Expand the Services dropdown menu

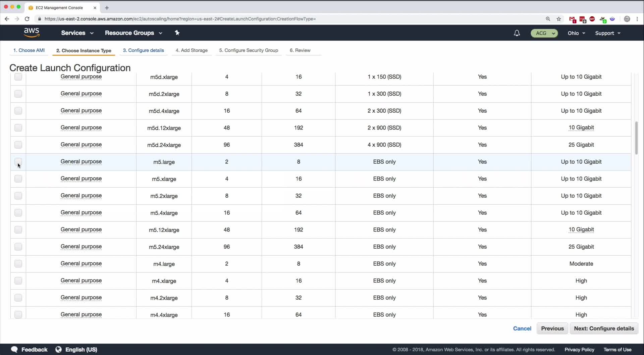pyautogui.click(x=77, y=33)
